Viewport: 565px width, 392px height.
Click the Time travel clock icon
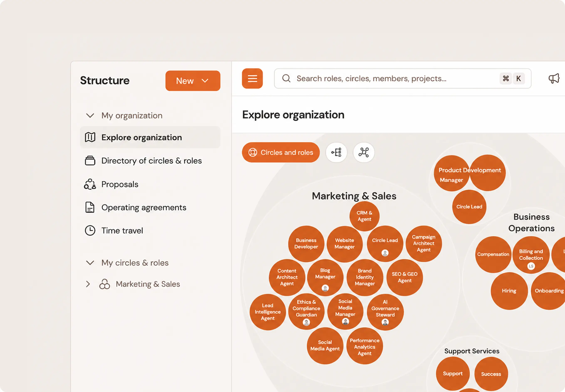pyautogui.click(x=90, y=230)
